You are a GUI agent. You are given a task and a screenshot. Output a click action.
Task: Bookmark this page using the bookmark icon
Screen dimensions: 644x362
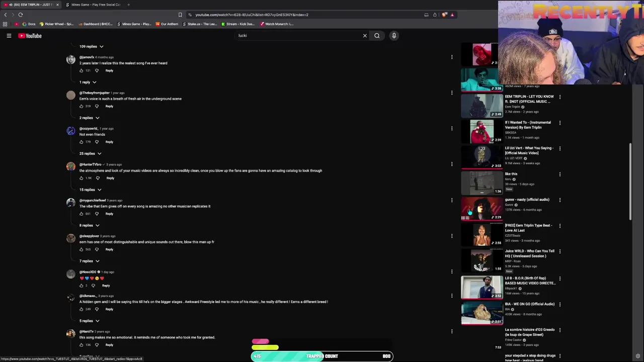(x=180, y=15)
